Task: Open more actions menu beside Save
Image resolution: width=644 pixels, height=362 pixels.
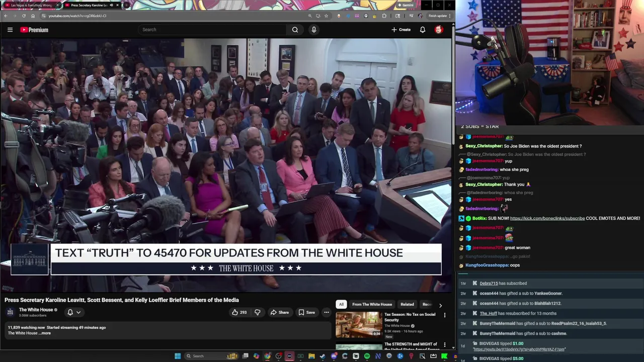Action: click(326, 312)
